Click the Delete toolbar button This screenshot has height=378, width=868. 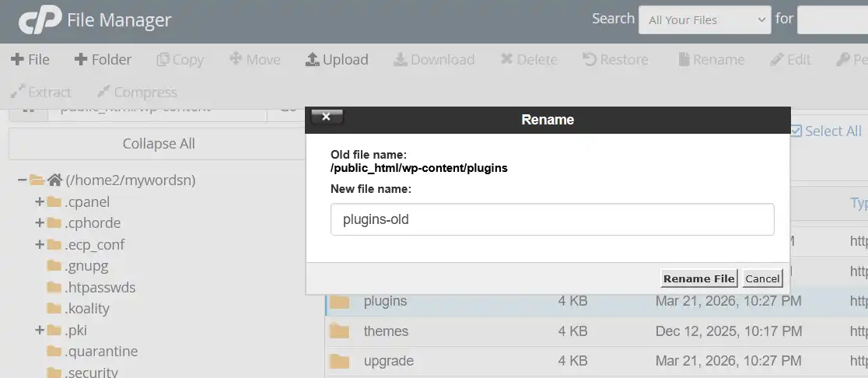[529, 59]
